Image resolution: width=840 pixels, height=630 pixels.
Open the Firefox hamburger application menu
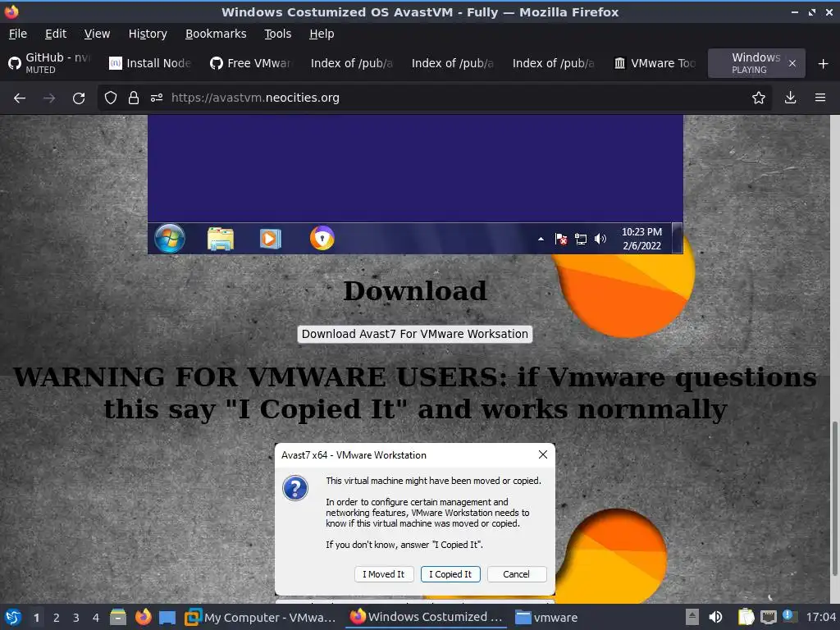[x=820, y=98]
